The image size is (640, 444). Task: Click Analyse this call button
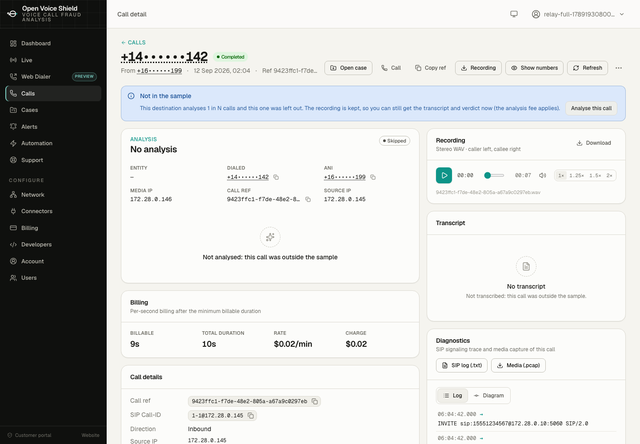click(591, 108)
